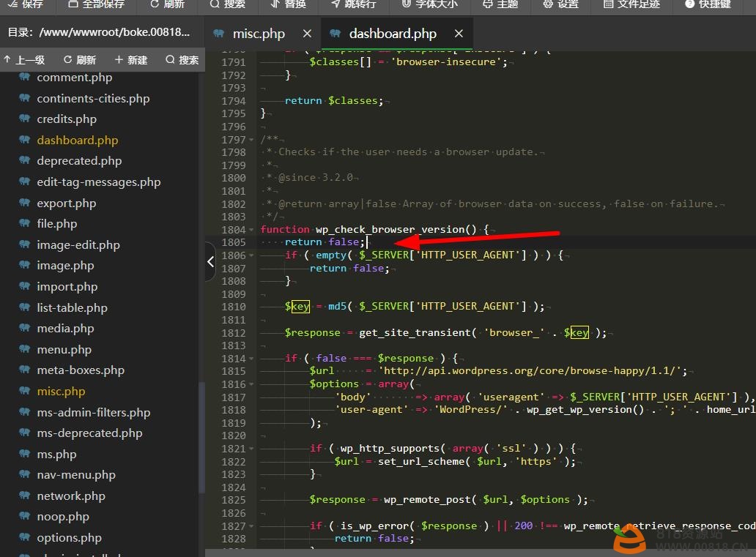Go up one level with 上一级
The width and height of the screenshot is (756, 557).
click(25, 60)
